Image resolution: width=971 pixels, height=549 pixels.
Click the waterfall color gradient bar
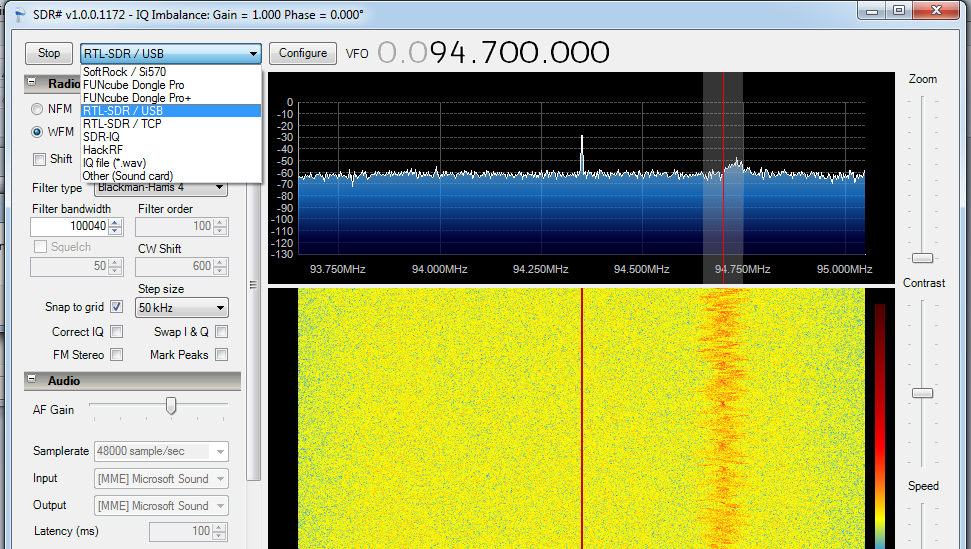pos(880,426)
